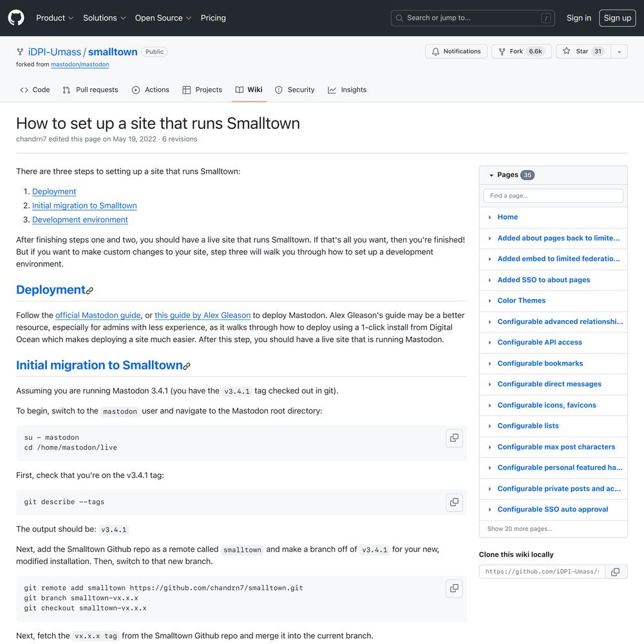
Task: Open the Configurable API access page
Action: 540,343
